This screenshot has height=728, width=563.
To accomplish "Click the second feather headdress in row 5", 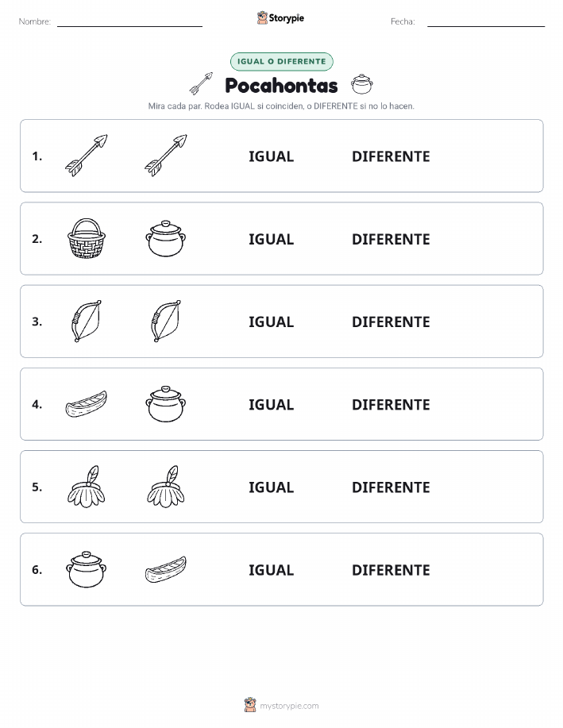I will [x=166, y=487].
